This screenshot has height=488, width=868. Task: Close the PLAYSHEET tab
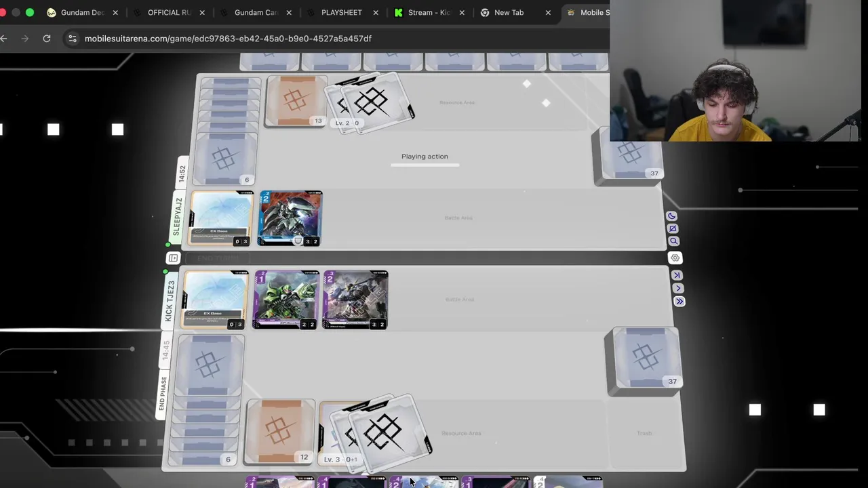(375, 12)
